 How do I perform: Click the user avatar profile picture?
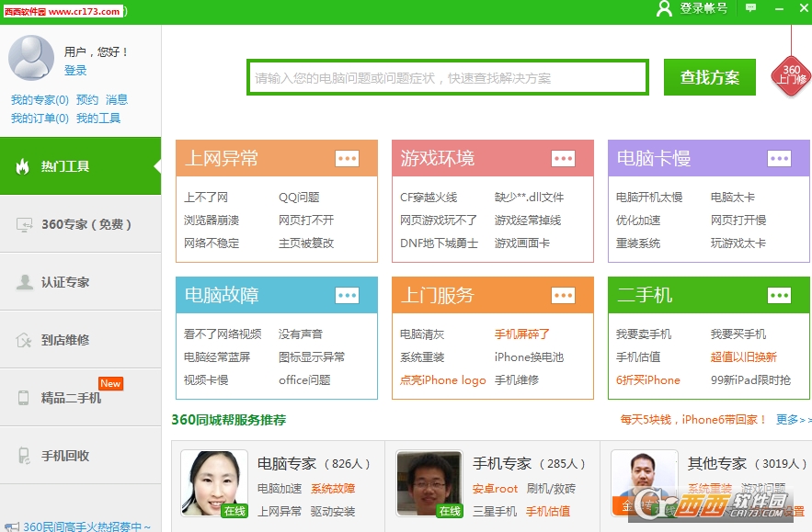[x=31, y=58]
